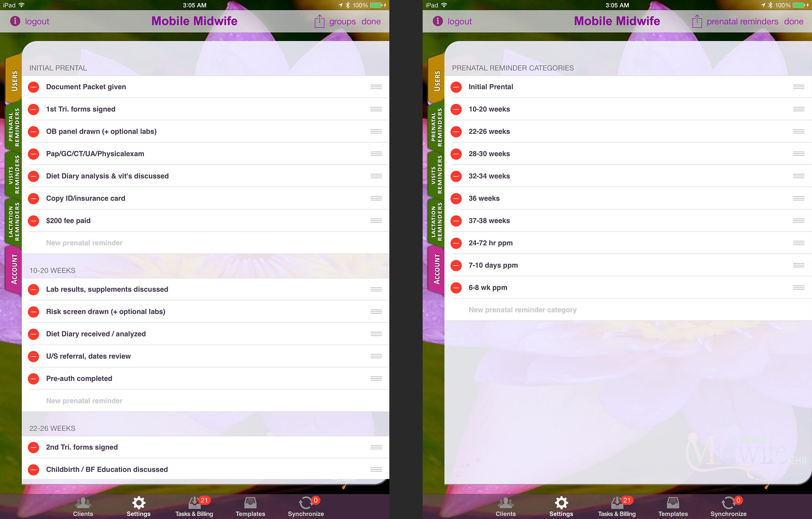This screenshot has width=812, height=519.
Task: Remove 'OB panel drawn (+ optional labs)' with minus icon
Action: pos(34,131)
